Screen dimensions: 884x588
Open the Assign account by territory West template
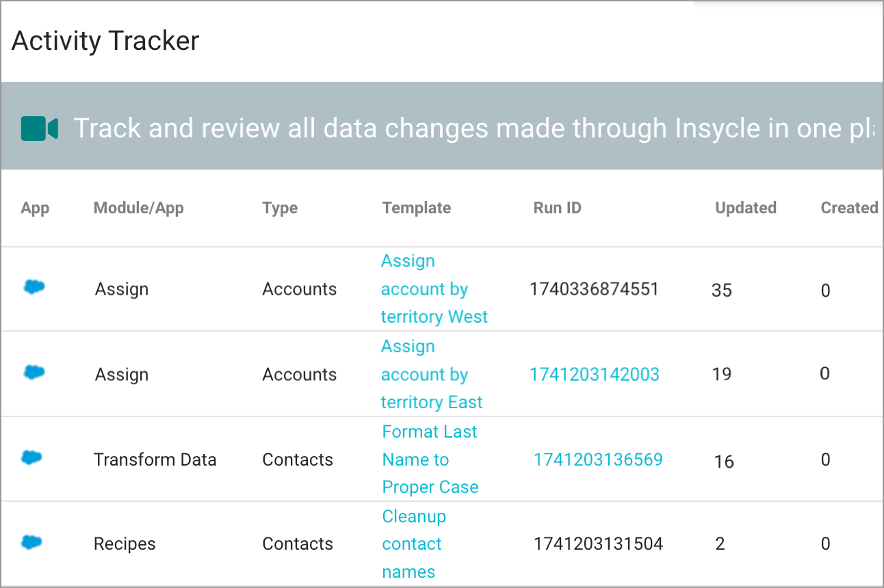(434, 289)
